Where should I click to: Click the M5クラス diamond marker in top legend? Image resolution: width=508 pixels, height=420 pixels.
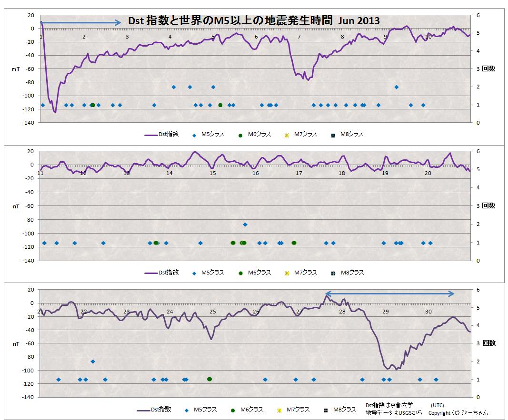(x=194, y=135)
